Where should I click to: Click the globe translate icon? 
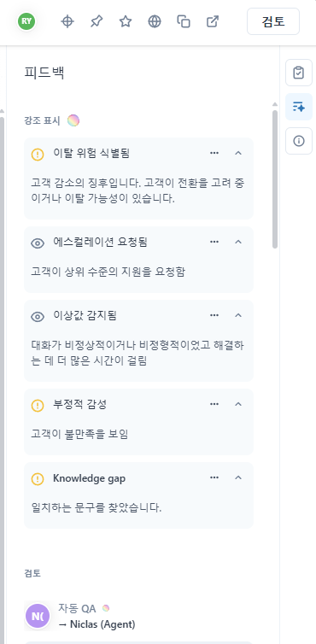(155, 21)
